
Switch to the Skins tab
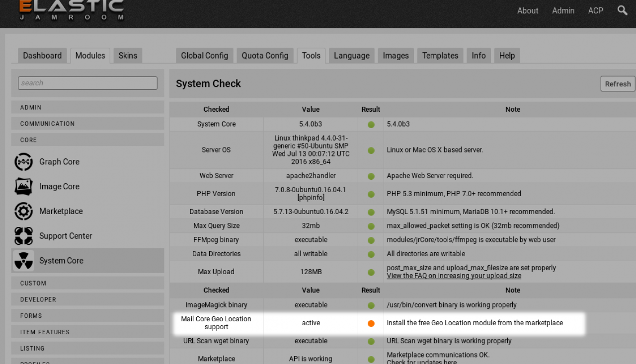[128, 56]
